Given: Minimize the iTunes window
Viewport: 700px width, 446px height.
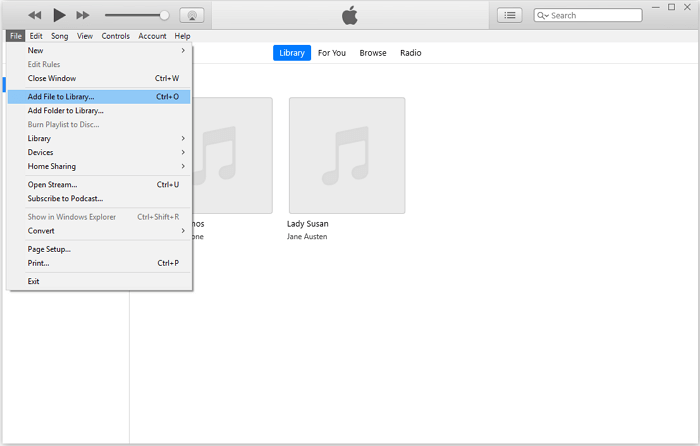Looking at the screenshot, I should tap(655, 8).
